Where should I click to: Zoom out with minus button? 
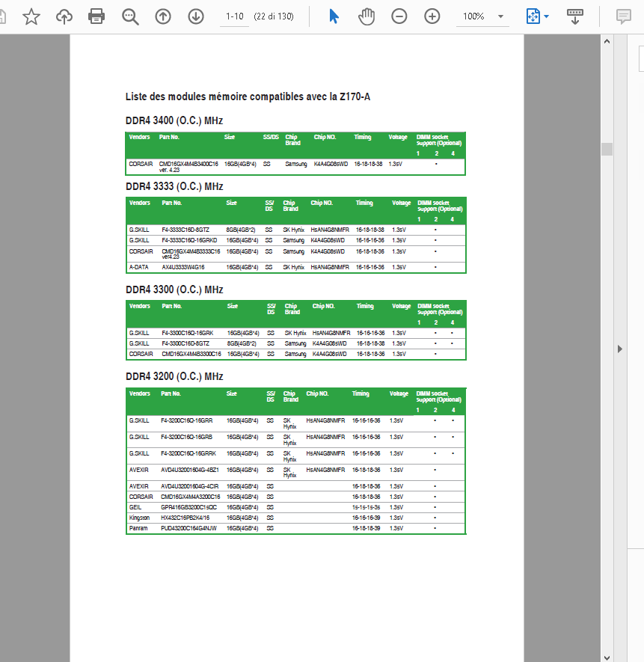tap(399, 16)
